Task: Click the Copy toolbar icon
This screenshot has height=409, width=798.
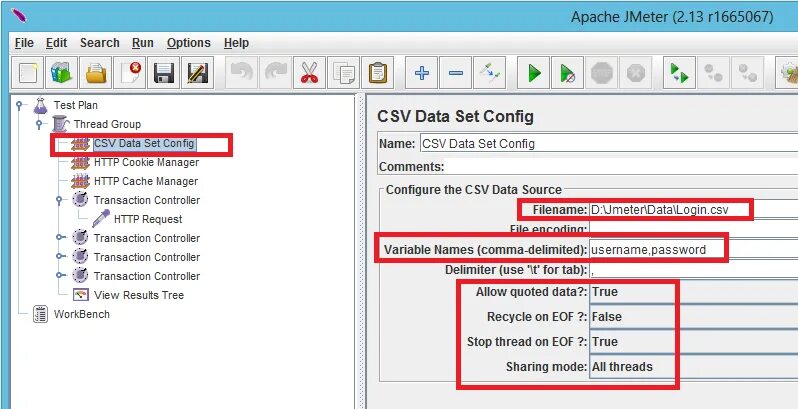Action: (x=344, y=73)
